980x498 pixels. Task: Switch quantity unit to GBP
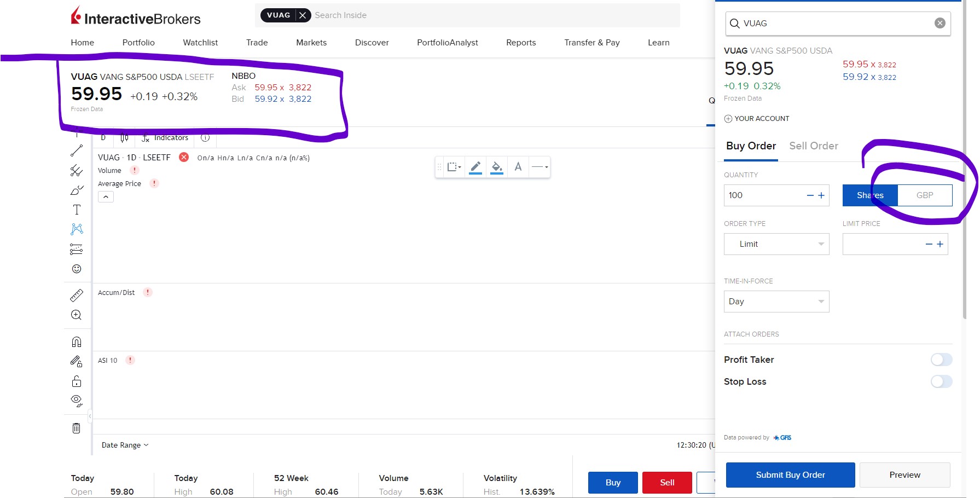(x=925, y=195)
